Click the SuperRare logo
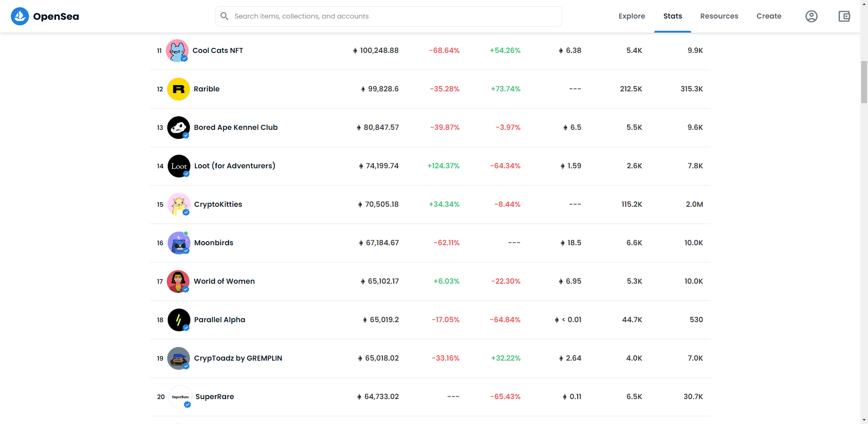The height and width of the screenshot is (424, 868). click(180, 397)
